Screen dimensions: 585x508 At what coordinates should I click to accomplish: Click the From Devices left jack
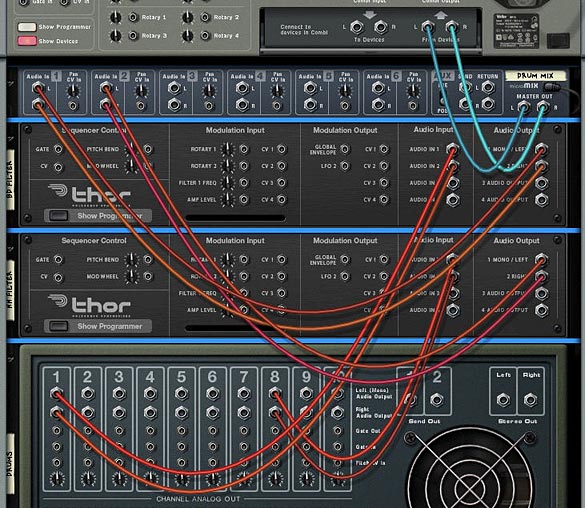(428, 27)
